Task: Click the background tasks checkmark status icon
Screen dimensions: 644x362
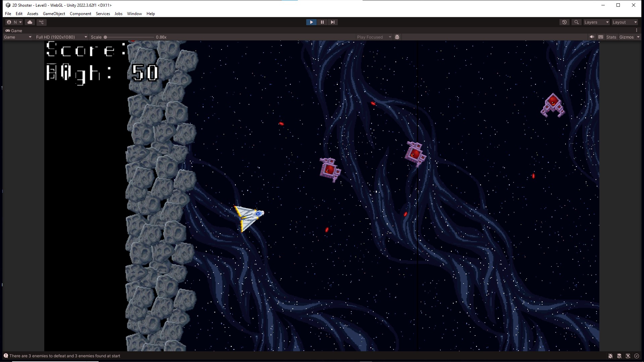Action: (637, 356)
